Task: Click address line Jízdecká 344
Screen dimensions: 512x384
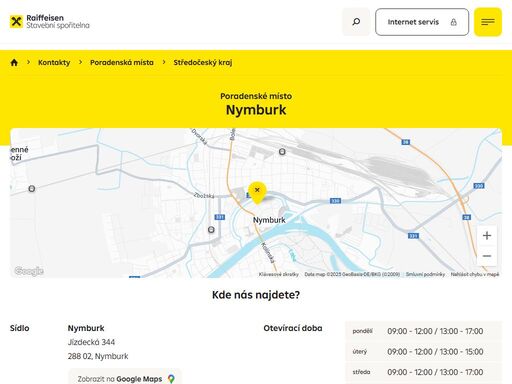Action: (x=91, y=342)
